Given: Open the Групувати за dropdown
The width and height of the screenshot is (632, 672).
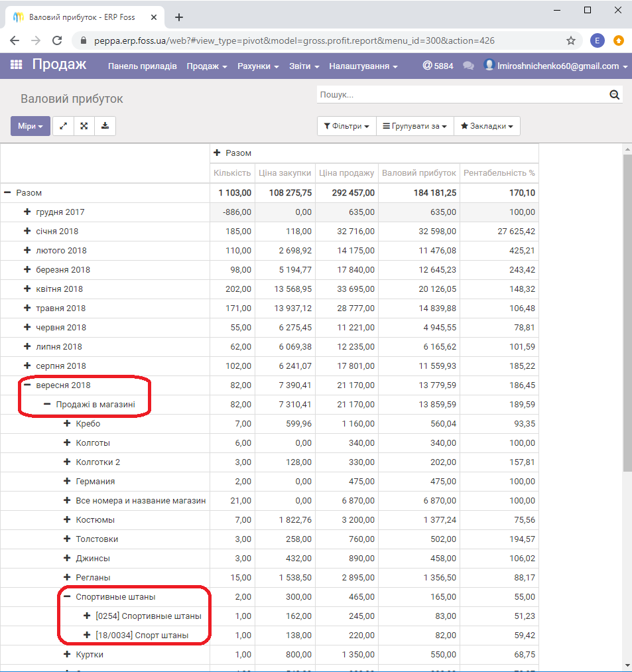Looking at the screenshot, I should pos(414,126).
